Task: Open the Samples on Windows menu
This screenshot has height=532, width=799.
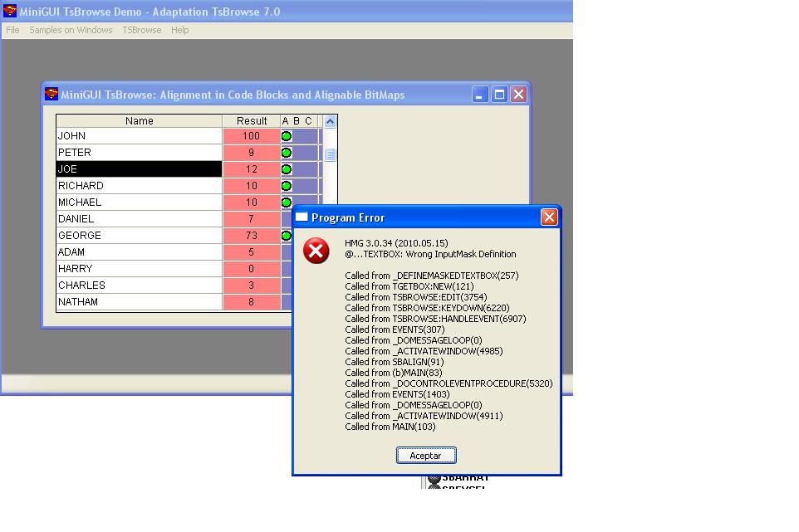Action: [x=71, y=30]
